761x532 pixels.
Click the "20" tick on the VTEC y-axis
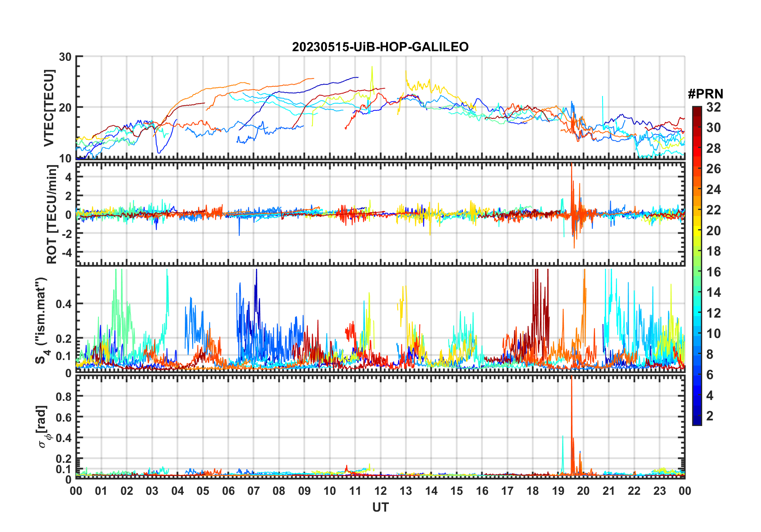[x=65, y=108]
